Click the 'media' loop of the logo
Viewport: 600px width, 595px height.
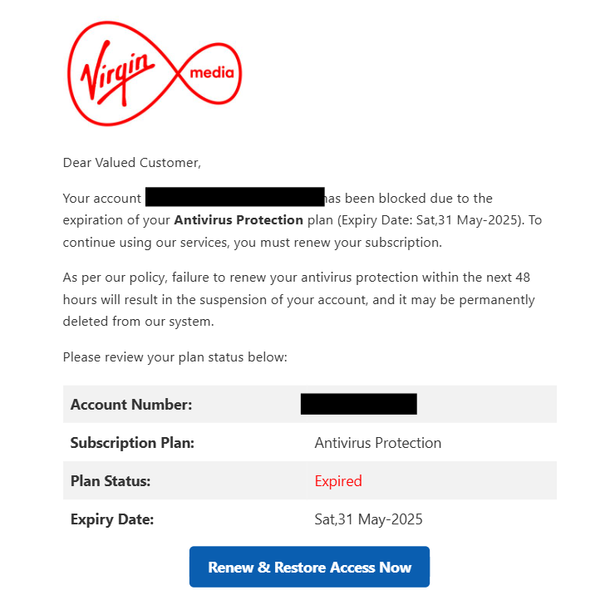click(212, 73)
